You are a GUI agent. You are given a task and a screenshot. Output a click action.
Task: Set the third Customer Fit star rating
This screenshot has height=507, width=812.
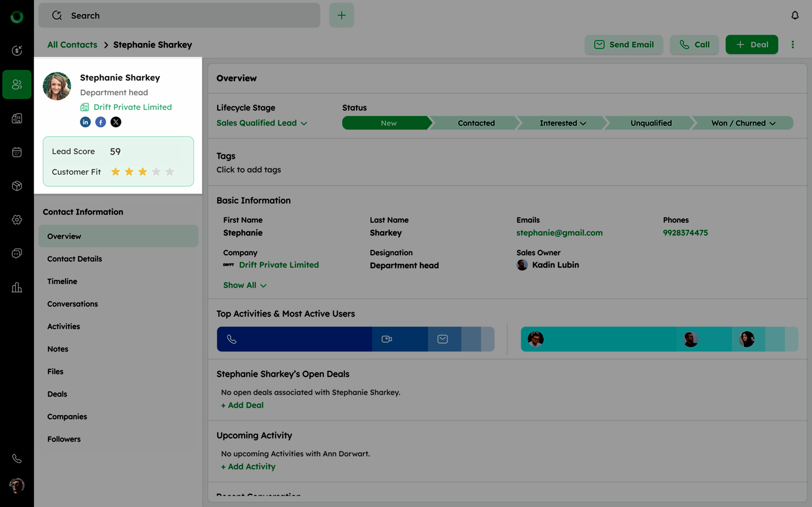pyautogui.click(x=143, y=172)
